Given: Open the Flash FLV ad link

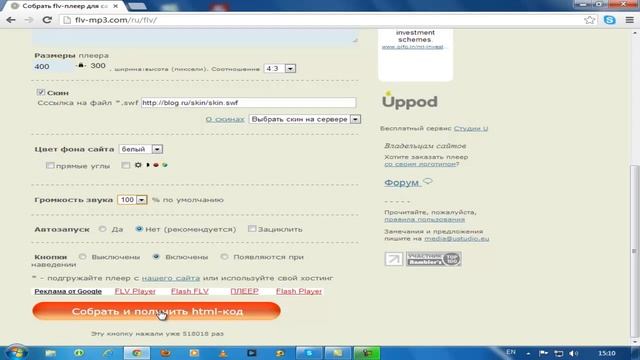Looking at the screenshot, I should [x=190, y=291].
